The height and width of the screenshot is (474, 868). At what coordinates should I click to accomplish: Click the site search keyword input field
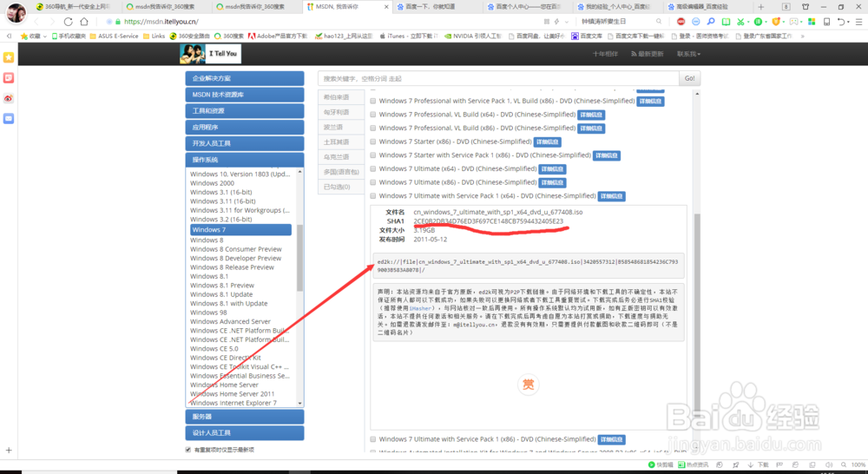(498, 79)
